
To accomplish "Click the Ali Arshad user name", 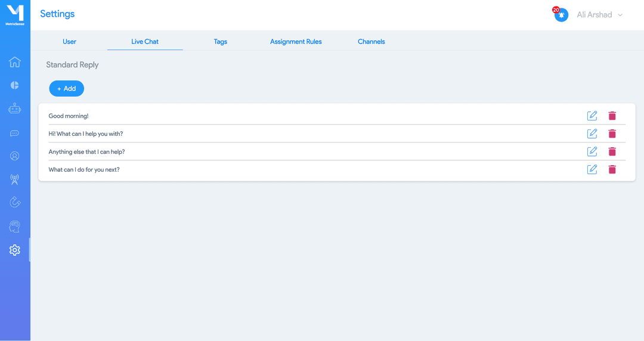I will (595, 15).
